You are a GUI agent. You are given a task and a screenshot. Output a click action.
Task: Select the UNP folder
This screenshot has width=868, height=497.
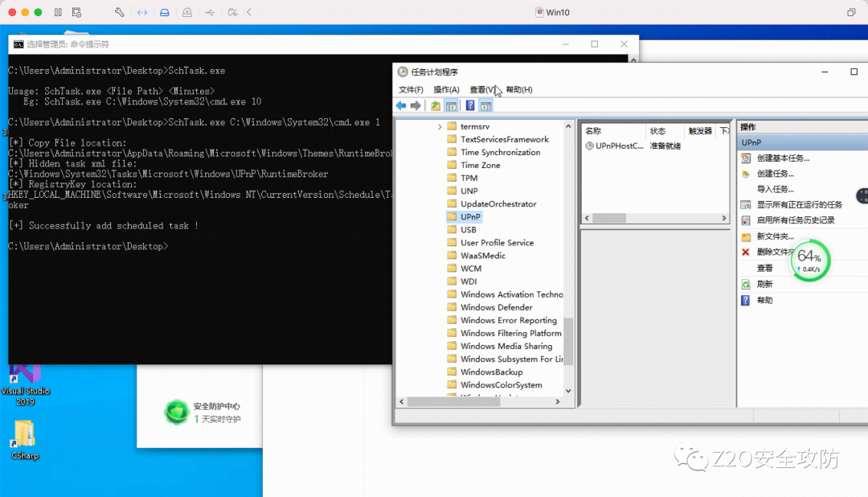(x=469, y=191)
